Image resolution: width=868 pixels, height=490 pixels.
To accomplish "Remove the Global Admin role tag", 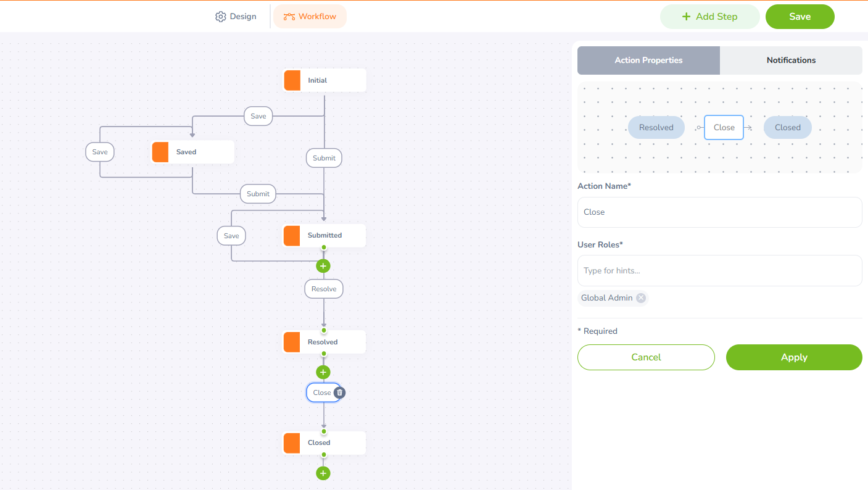I will 641,298.
